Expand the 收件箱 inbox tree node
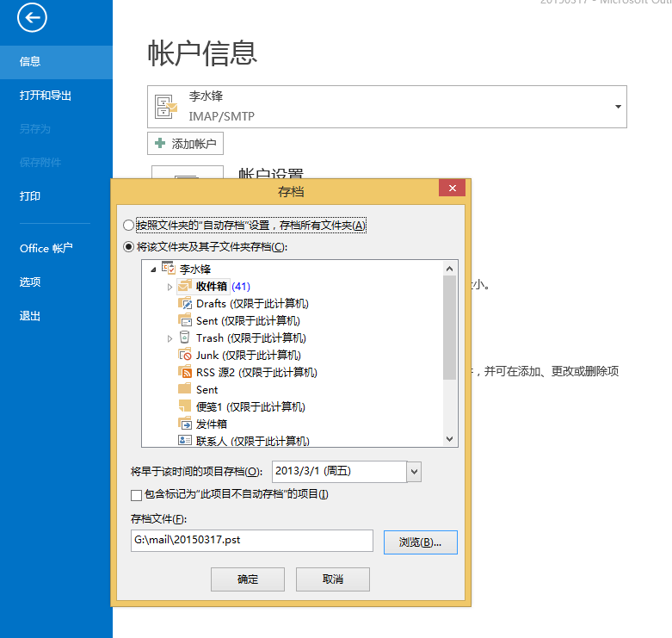The width and height of the screenshot is (672, 638). click(x=170, y=287)
